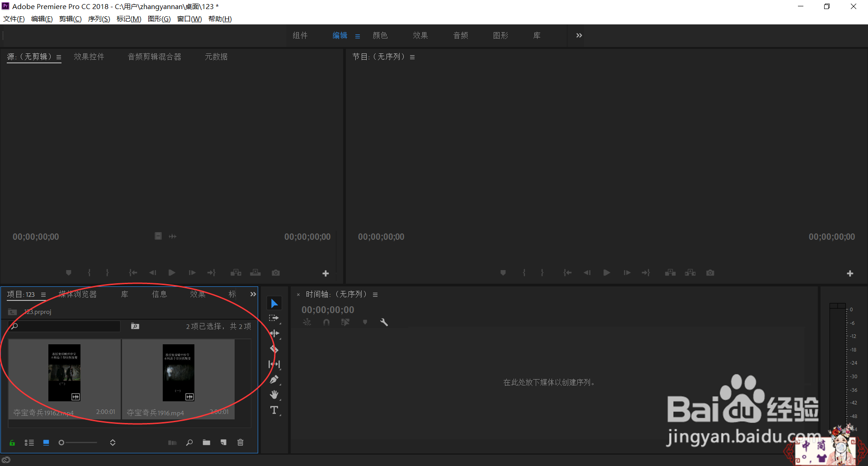Select the Type tool

point(274,410)
